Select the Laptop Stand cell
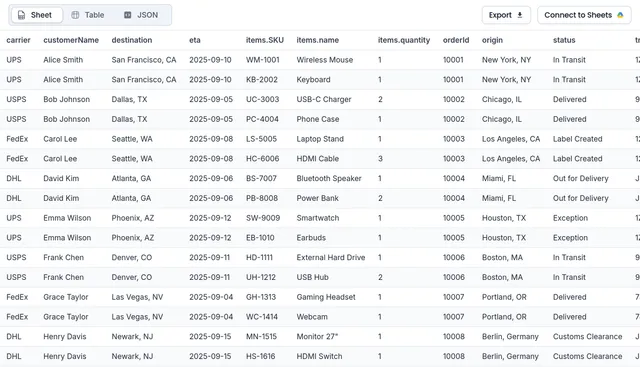640x367 pixels. pyautogui.click(x=320, y=139)
